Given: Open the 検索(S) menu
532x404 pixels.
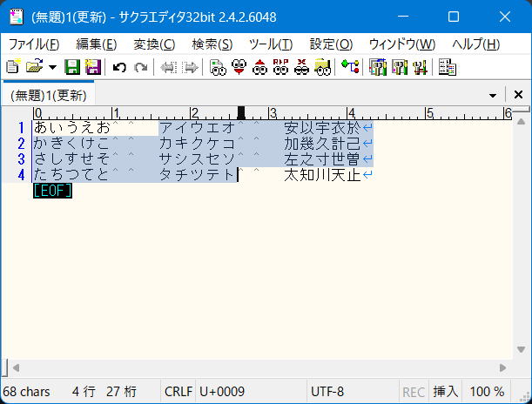Looking at the screenshot, I should [x=212, y=44].
